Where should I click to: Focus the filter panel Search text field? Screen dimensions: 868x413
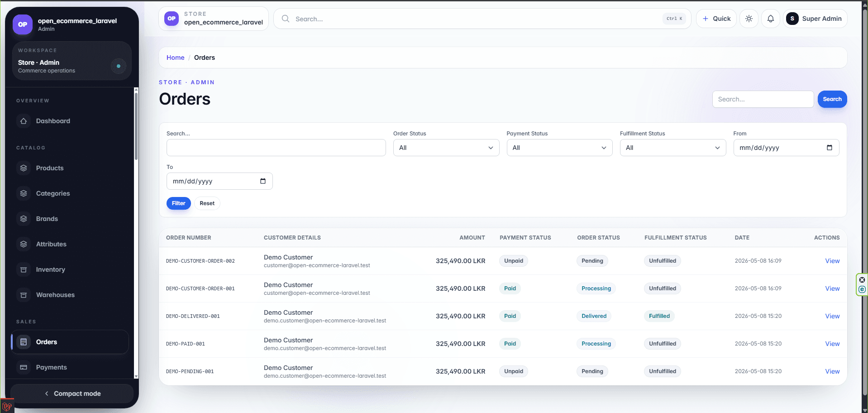(276, 148)
